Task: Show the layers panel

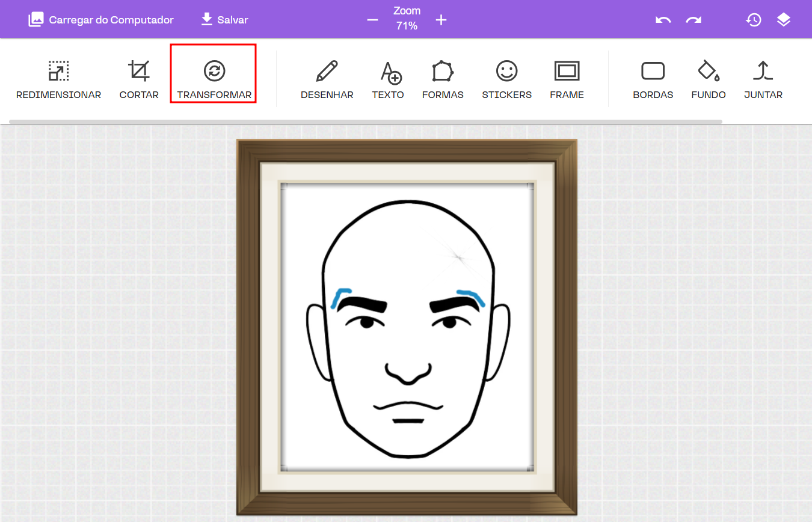Action: (x=783, y=20)
